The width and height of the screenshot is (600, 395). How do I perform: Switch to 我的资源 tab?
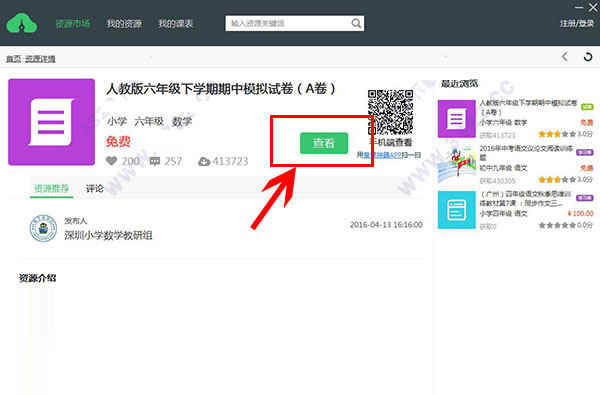click(x=124, y=24)
